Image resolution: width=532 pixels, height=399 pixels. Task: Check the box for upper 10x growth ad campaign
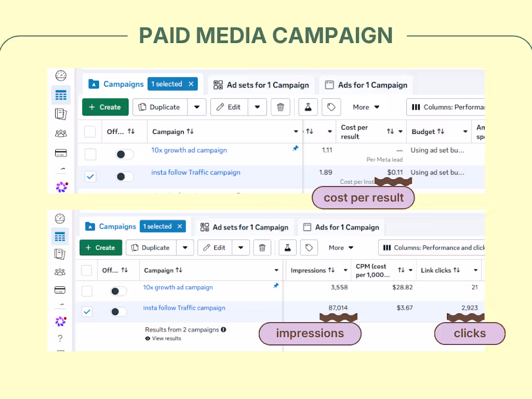pos(90,154)
